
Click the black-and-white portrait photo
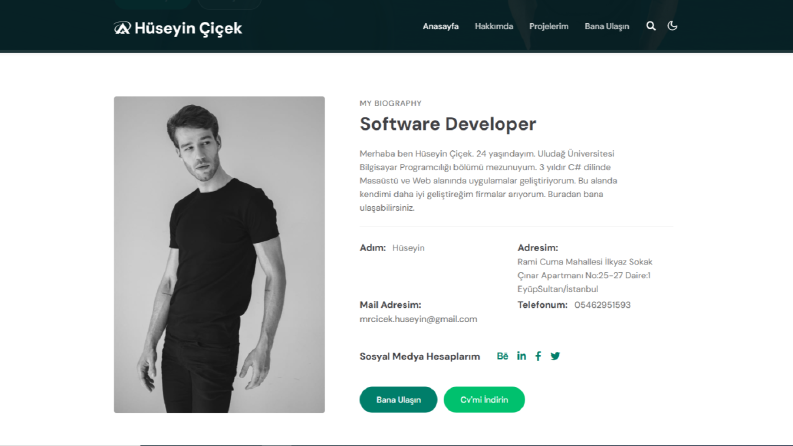(x=219, y=254)
